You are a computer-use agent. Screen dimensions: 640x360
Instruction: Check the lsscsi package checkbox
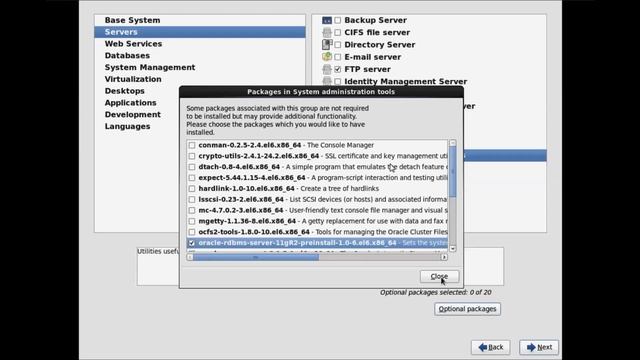[x=192, y=200]
